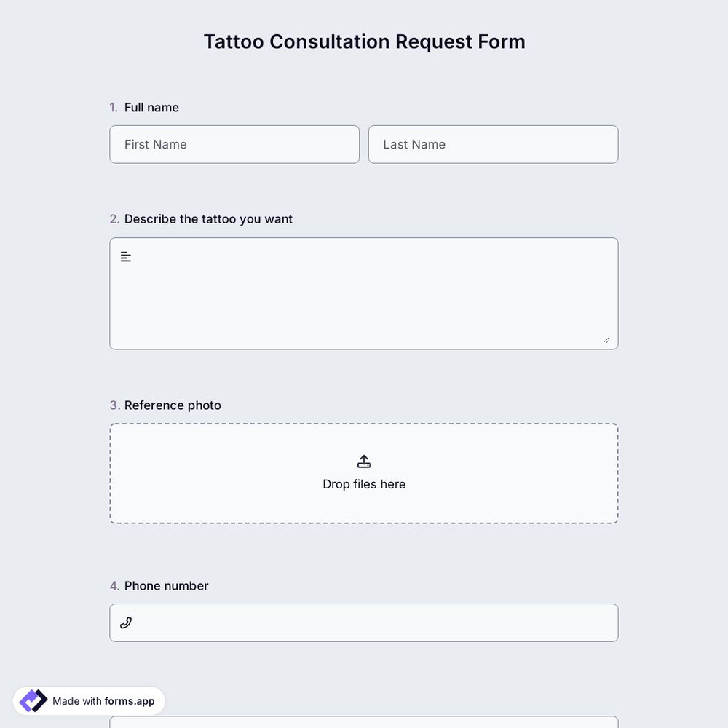Click the First Name input field
This screenshot has width=728, height=728.
coord(234,144)
